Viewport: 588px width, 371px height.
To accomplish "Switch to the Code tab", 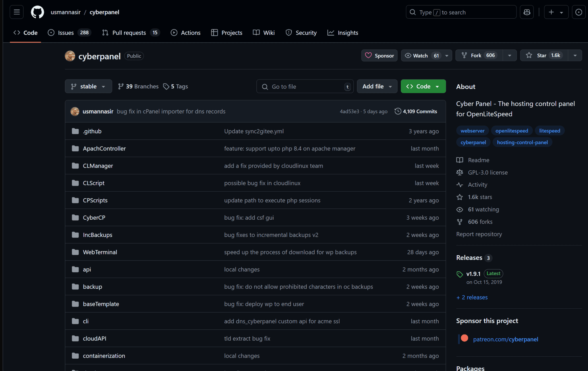I will click(25, 33).
